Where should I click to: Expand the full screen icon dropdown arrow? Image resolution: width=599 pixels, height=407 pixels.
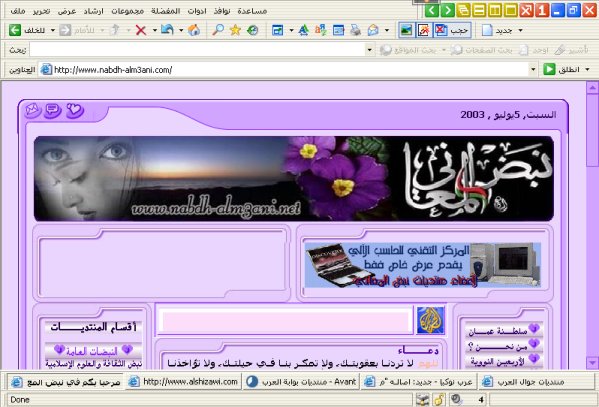coord(291,30)
